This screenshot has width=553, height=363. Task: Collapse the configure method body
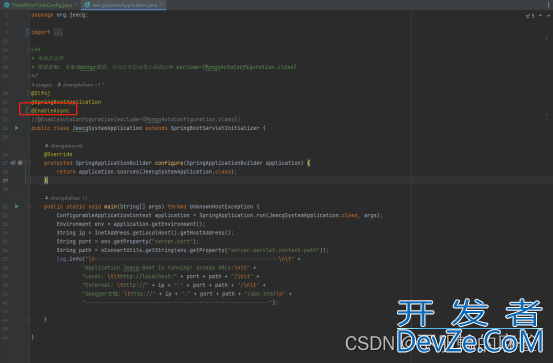click(x=29, y=163)
